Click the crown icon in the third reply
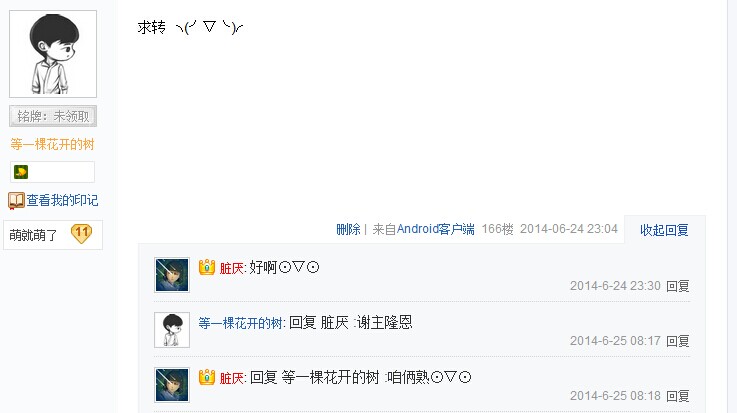This screenshot has width=737, height=413. coord(207,377)
